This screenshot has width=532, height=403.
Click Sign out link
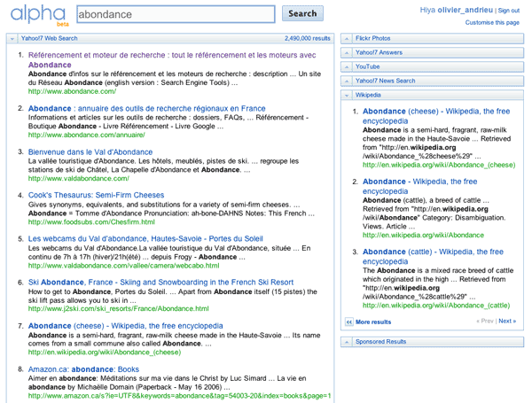tap(509, 11)
